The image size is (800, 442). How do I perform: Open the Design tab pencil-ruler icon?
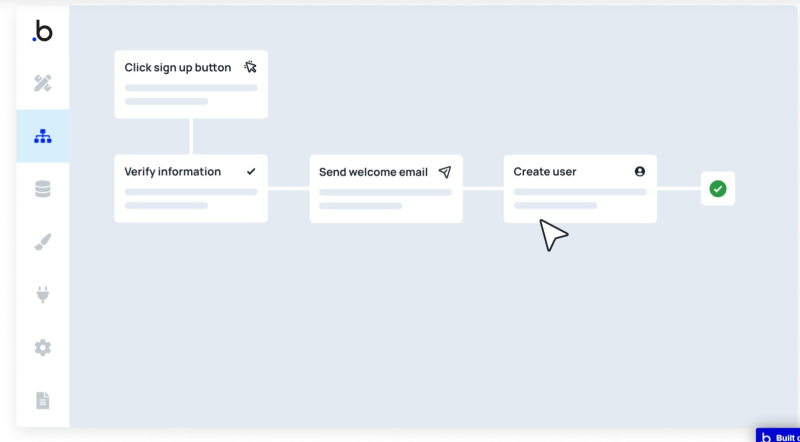click(x=42, y=83)
